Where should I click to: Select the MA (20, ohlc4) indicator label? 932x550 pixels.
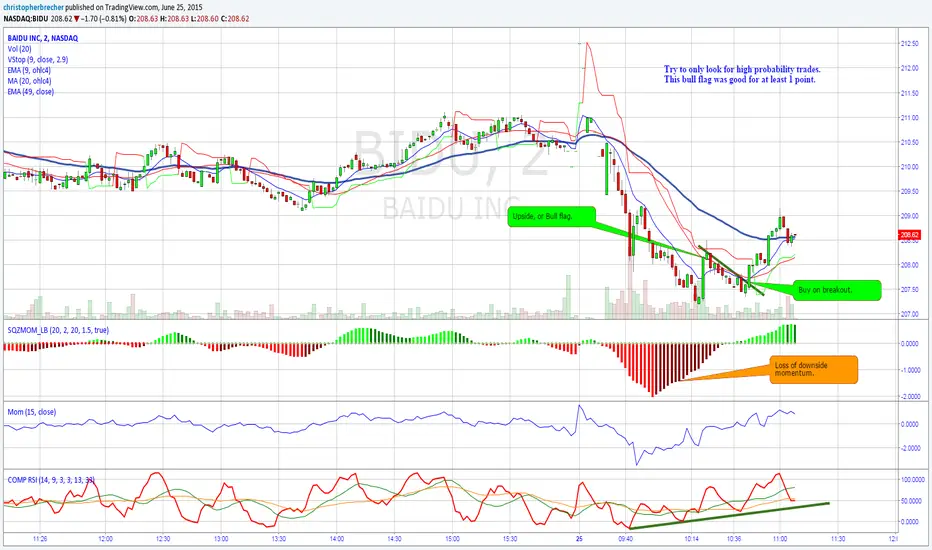coord(29,81)
